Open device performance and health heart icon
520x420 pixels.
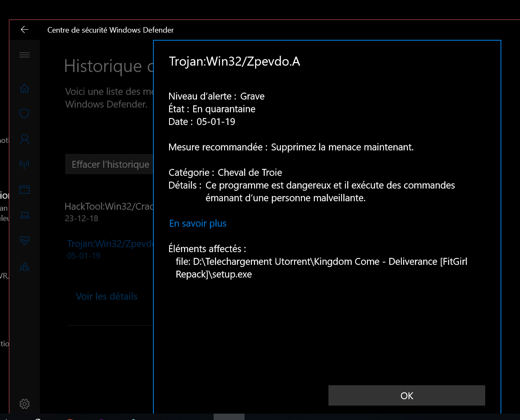[25, 241]
